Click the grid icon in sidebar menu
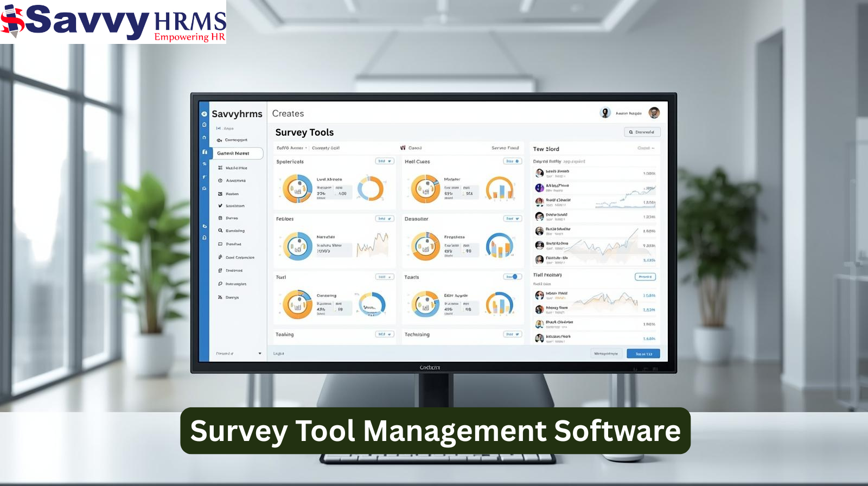 pyautogui.click(x=220, y=168)
